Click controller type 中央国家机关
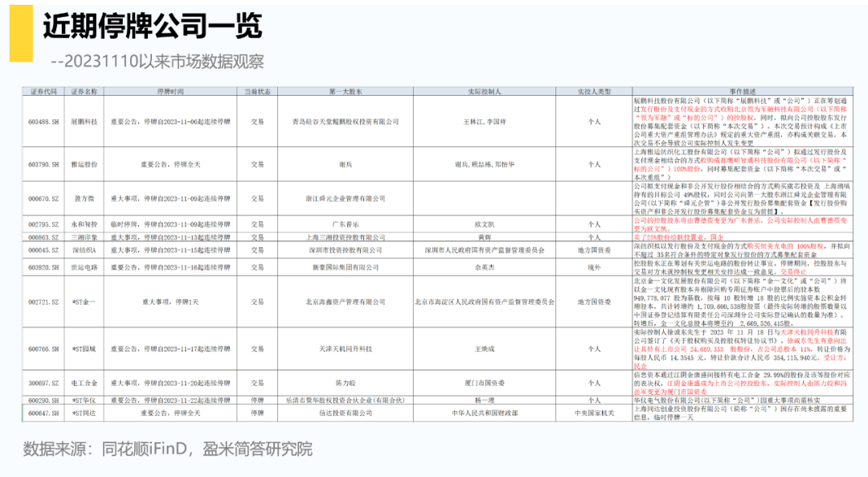The image size is (868, 477). pos(594,413)
